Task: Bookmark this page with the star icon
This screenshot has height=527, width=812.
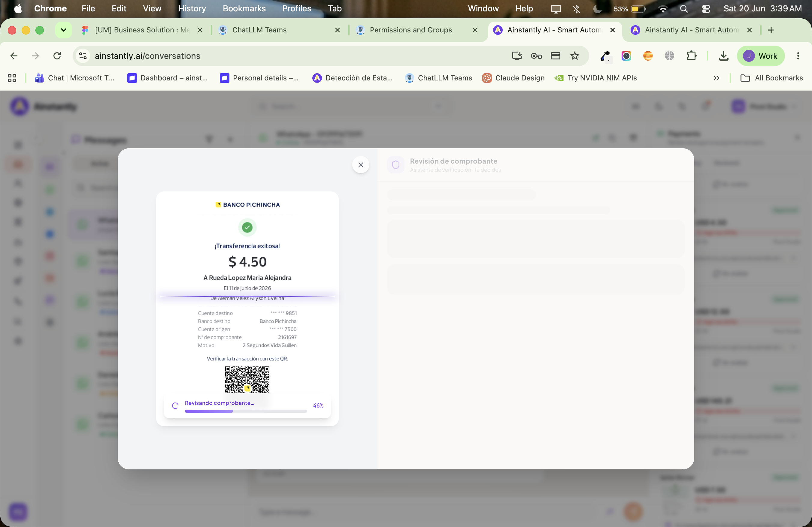Action: click(x=574, y=56)
